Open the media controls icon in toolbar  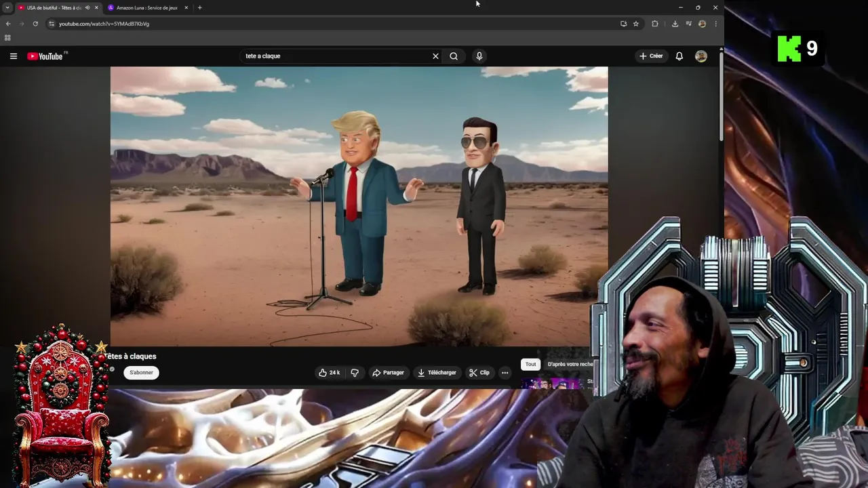[x=688, y=24]
